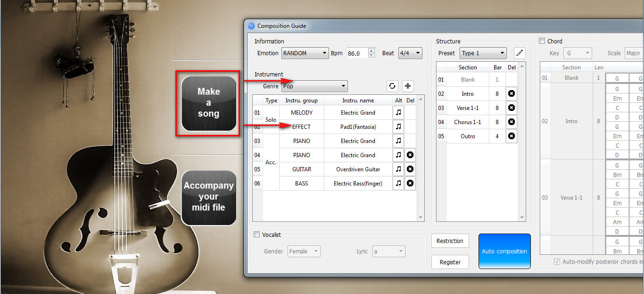644x294 pixels.
Task: Click the Restriction button
Action: pyautogui.click(x=450, y=241)
